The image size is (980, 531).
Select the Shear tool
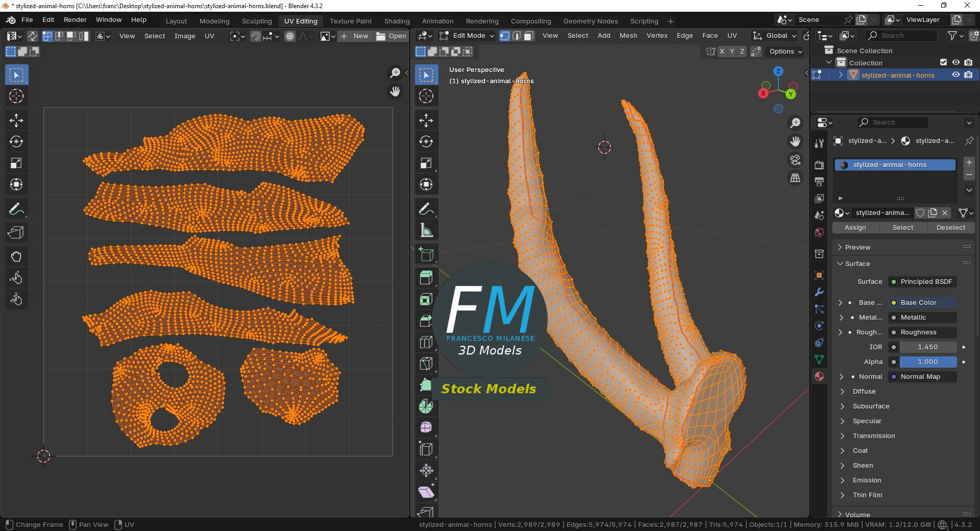[426, 492]
